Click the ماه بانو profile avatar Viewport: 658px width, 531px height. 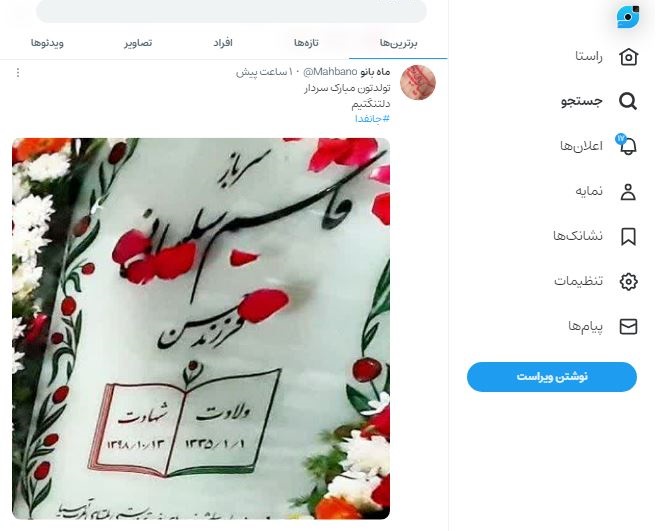pyautogui.click(x=418, y=82)
